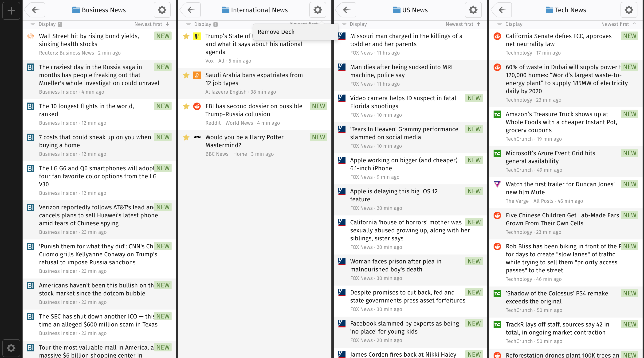Image resolution: width=644 pixels, height=358 pixels.
Task: Open Five Chinese Children Get Lab-Made Ears
Action: 565,224
